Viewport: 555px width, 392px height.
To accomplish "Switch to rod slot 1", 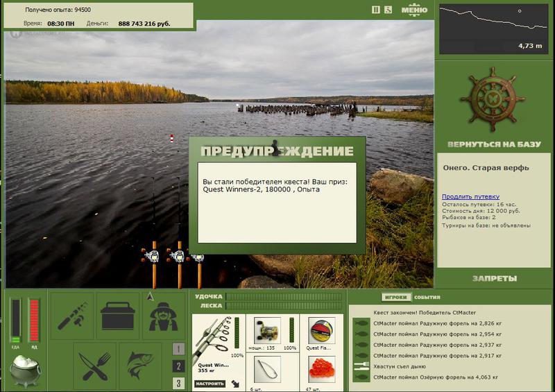I will [x=178, y=349].
